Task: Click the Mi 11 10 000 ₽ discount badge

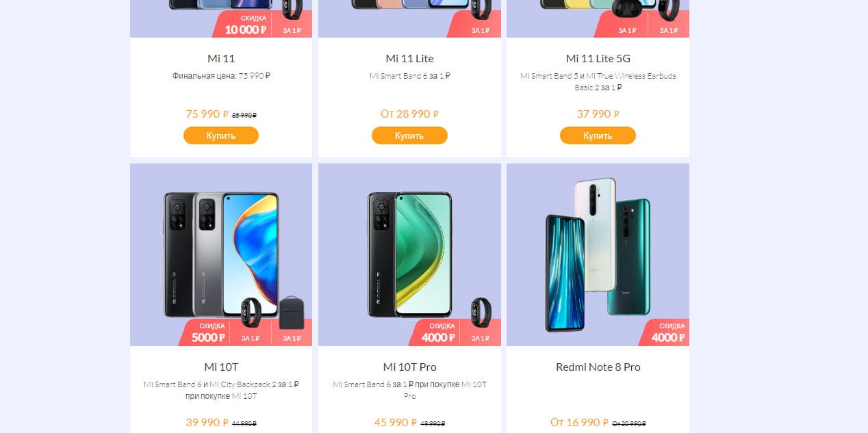Action: [242, 24]
